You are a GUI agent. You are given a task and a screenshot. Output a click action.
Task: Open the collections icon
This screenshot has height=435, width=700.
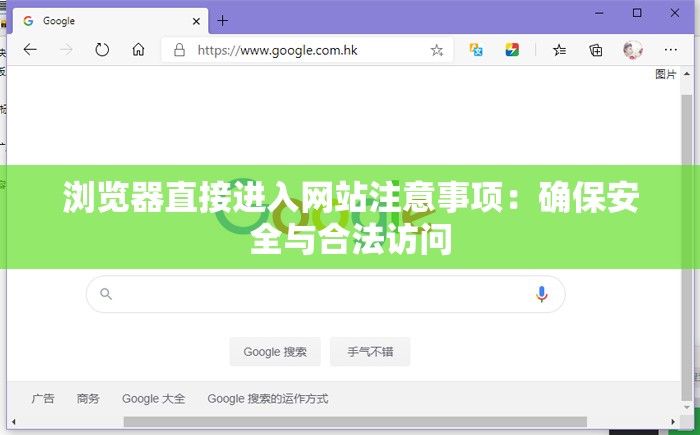(596, 50)
